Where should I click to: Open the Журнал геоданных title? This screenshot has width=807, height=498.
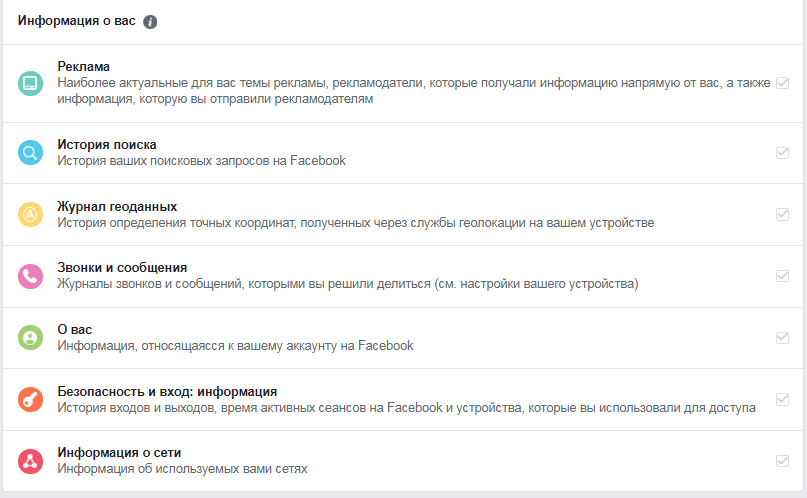[117, 207]
